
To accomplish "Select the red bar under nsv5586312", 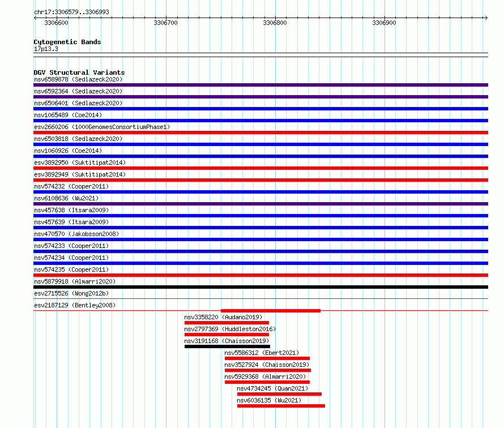I will tap(267, 358).
